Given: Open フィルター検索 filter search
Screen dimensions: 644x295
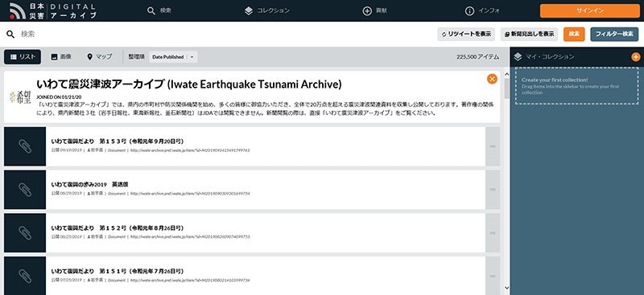Looking at the screenshot, I should point(614,35).
